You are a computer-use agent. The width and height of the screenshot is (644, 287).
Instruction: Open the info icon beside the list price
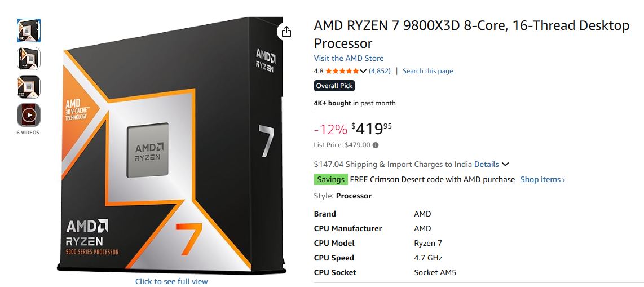click(376, 145)
